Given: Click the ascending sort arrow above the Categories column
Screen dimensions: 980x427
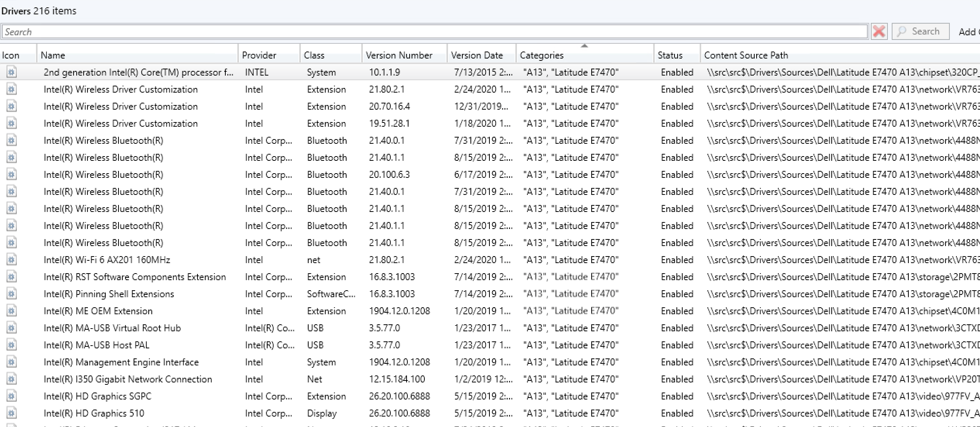Looking at the screenshot, I should pyautogui.click(x=585, y=46).
